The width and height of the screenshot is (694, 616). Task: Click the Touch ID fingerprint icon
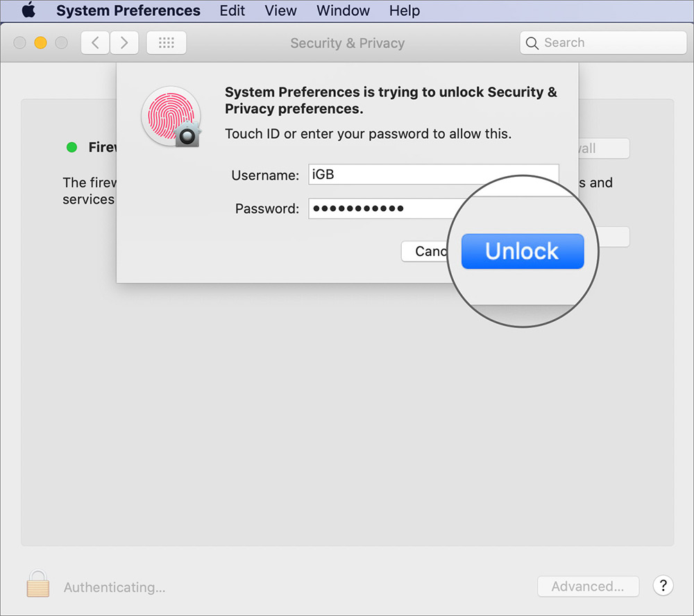(x=171, y=117)
